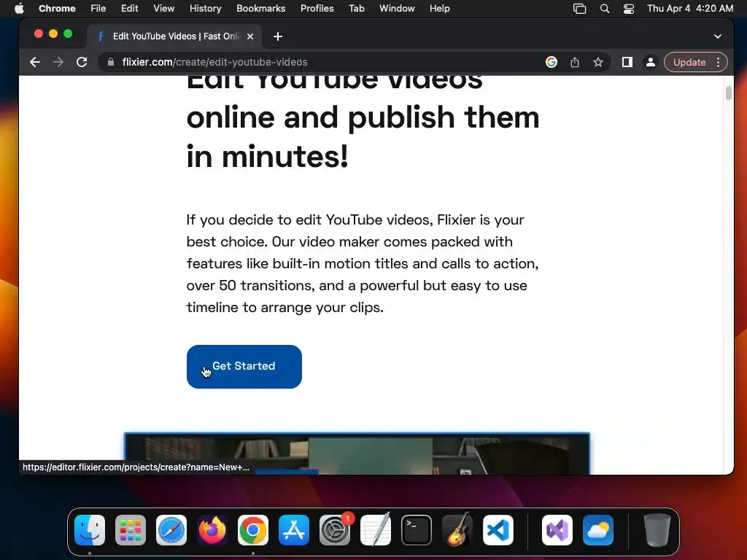747x560 pixels.
Task: Bookmark this page with the star icon
Action: point(598,62)
